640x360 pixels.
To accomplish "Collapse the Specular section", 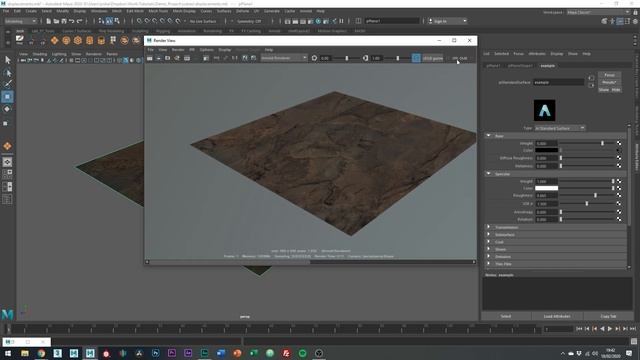I will 489,173.
